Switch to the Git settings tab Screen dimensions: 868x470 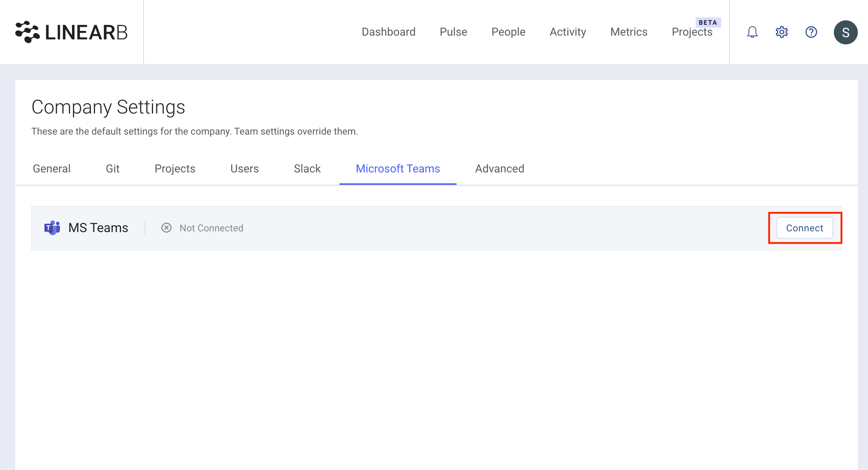click(113, 168)
